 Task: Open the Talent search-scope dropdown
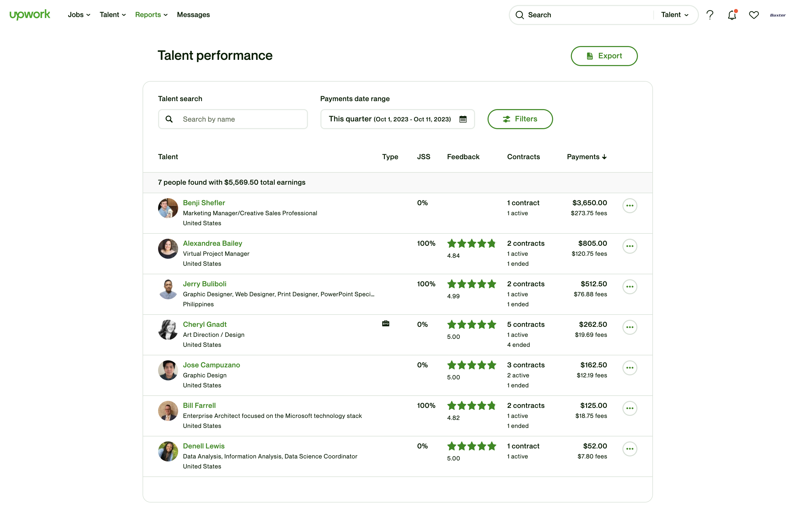[675, 15]
